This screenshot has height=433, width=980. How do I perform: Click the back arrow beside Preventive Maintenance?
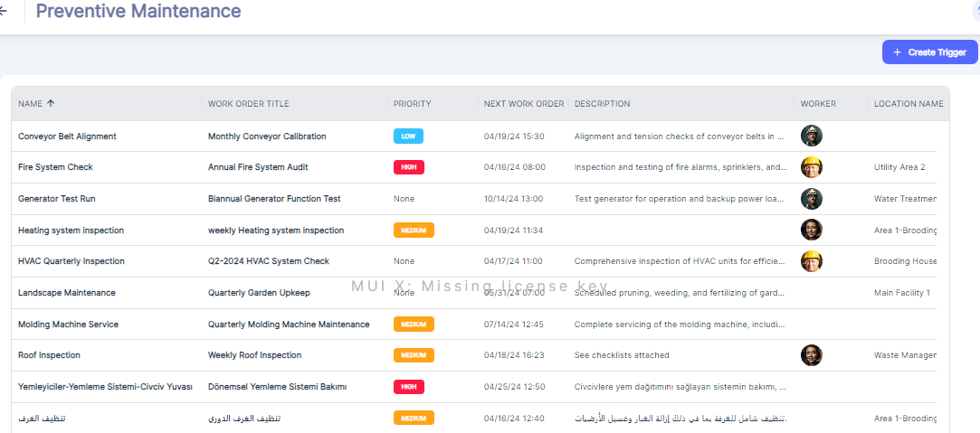tap(5, 12)
